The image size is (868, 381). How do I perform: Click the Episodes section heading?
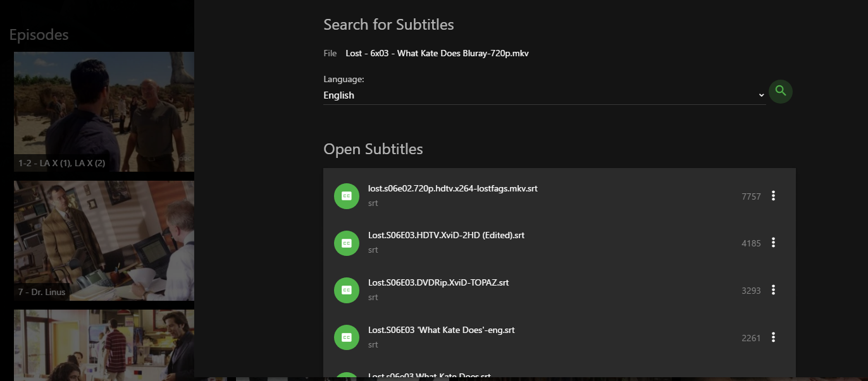click(x=39, y=35)
